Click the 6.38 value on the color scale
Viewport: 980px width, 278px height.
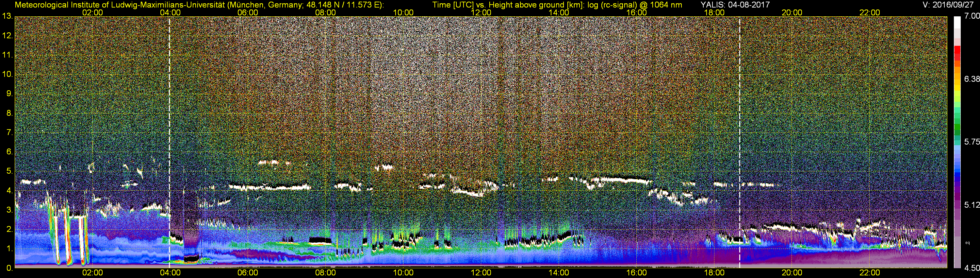972,79
